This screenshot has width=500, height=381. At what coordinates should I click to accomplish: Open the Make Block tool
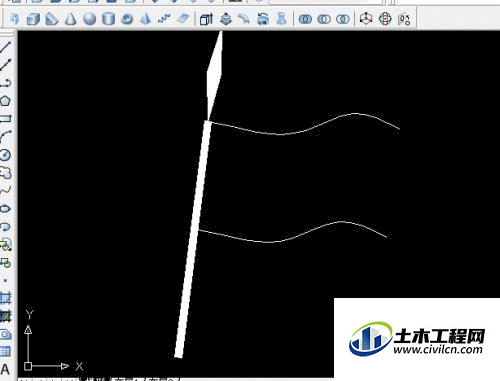(6, 263)
